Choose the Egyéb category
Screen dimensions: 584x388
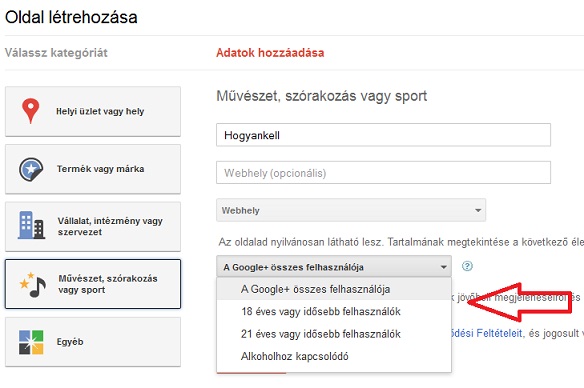pyautogui.click(x=93, y=342)
